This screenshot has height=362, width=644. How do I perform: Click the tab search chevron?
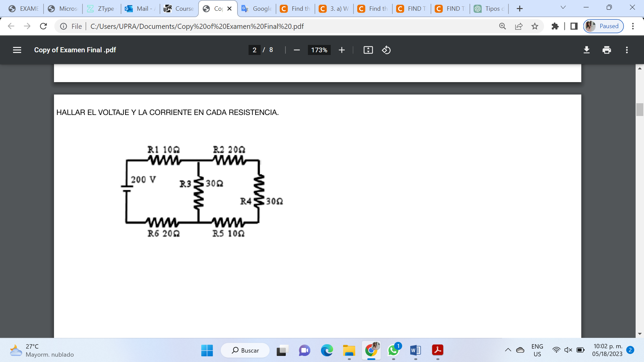563,7
